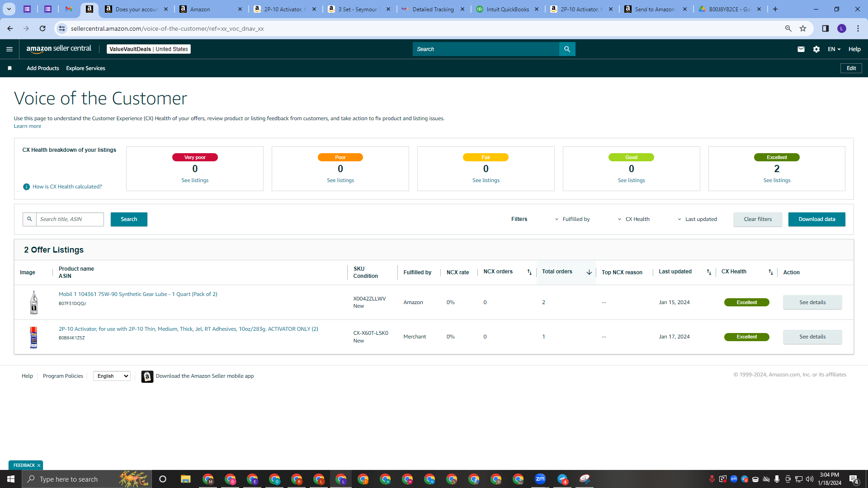Open the Seller Central hamburger menu
The height and width of the screenshot is (488, 868).
click(x=9, y=49)
